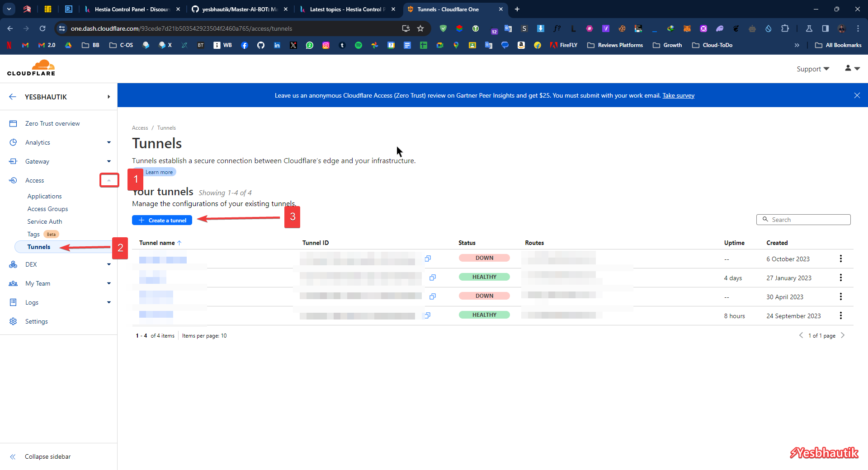Click the Create a tunnel button
Image resolution: width=868 pixels, height=470 pixels.
(162, 220)
